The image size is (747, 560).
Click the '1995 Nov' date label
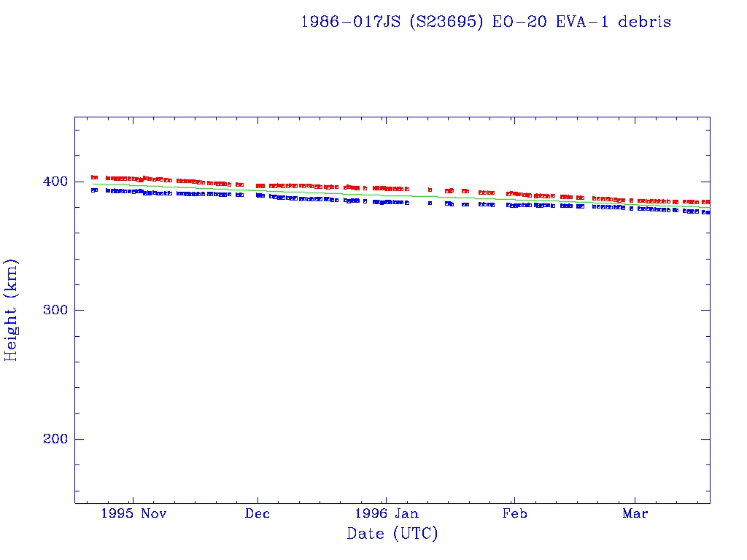[x=133, y=514]
